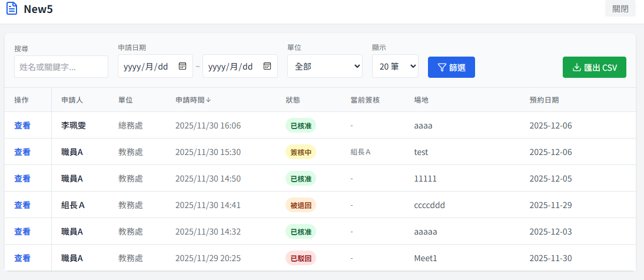The image size is (644, 280).
Task: Click the 篩選 filter button
Action: point(451,67)
